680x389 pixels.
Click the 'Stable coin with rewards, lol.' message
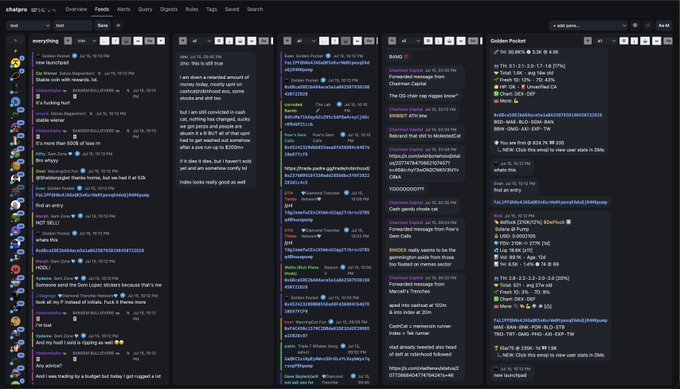pyautogui.click(x=67, y=80)
